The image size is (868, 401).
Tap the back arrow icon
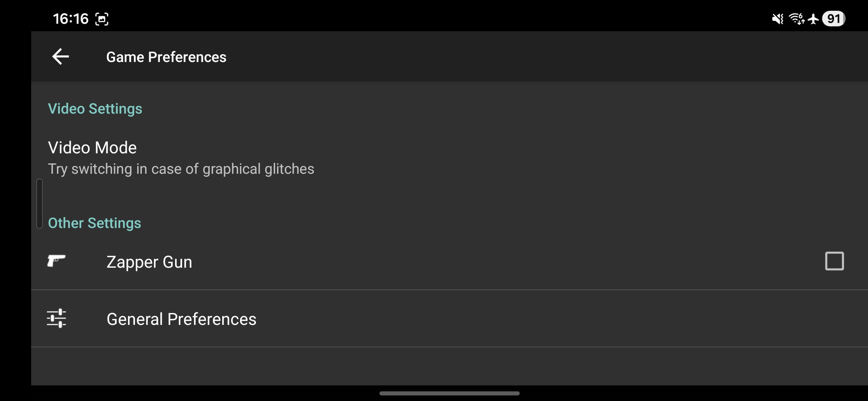[60, 57]
